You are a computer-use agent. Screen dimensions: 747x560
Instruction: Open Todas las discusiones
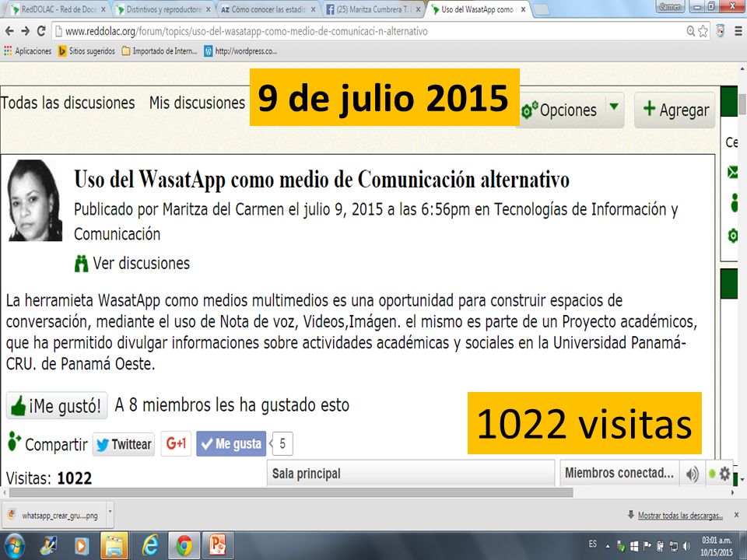[x=68, y=103]
